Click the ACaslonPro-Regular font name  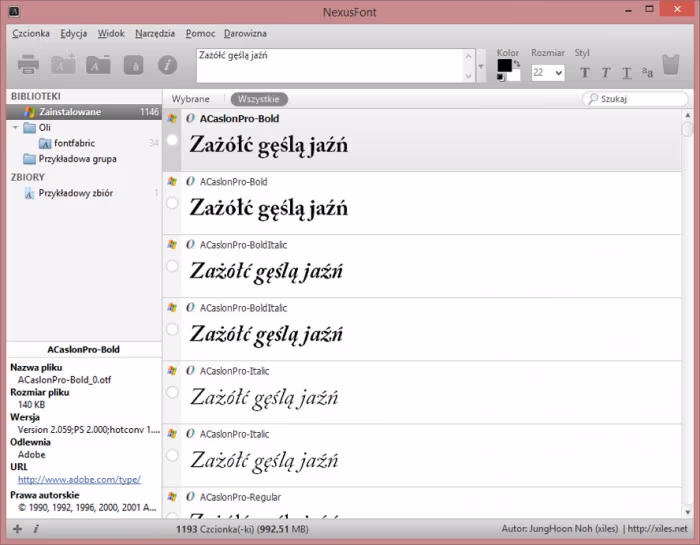click(x=240, y=497)
